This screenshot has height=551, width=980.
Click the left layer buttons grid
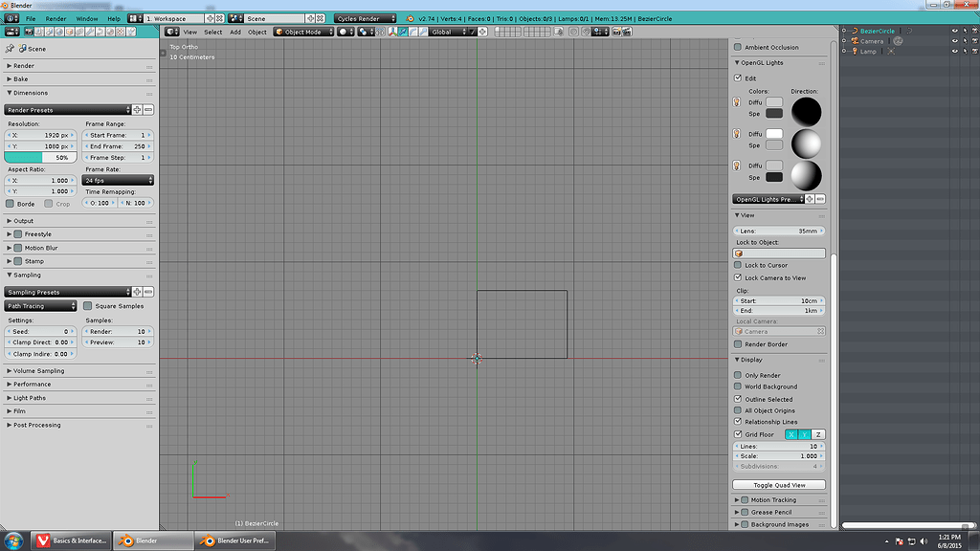click(507, 32)
